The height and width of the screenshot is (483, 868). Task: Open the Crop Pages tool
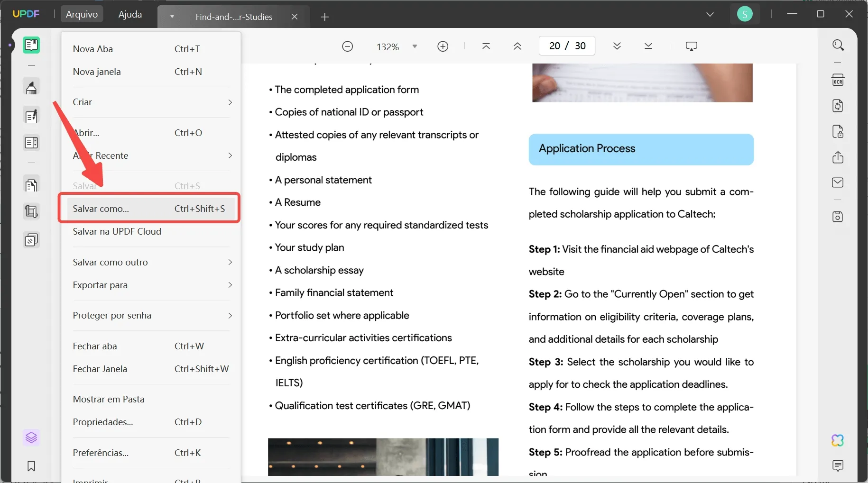tap(31, 211)
